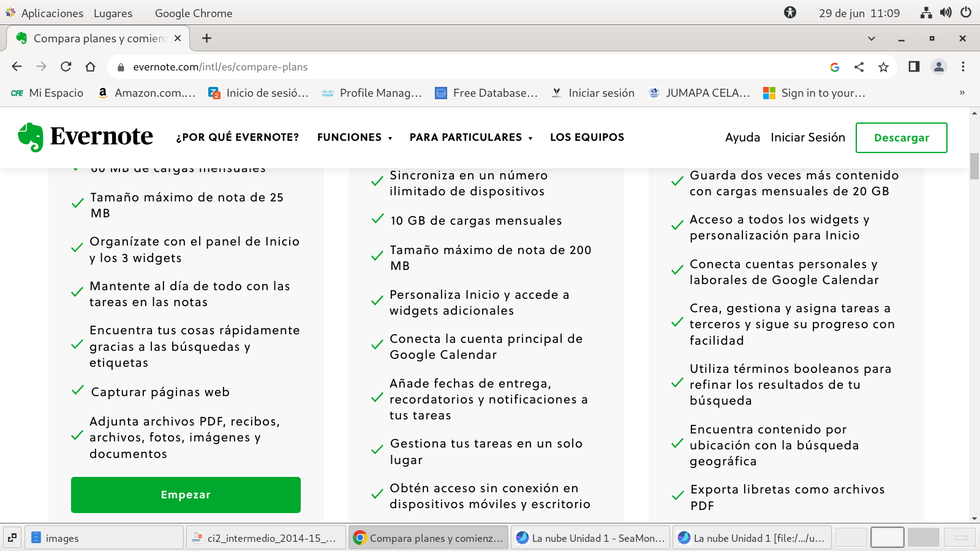980x551 pixels.
Task: Open the LOS EQUIPOS menu item
Action: point(587,137)
